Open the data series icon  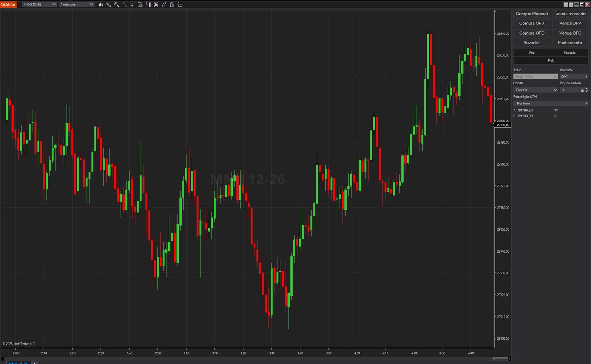click(x=156, y=5)
